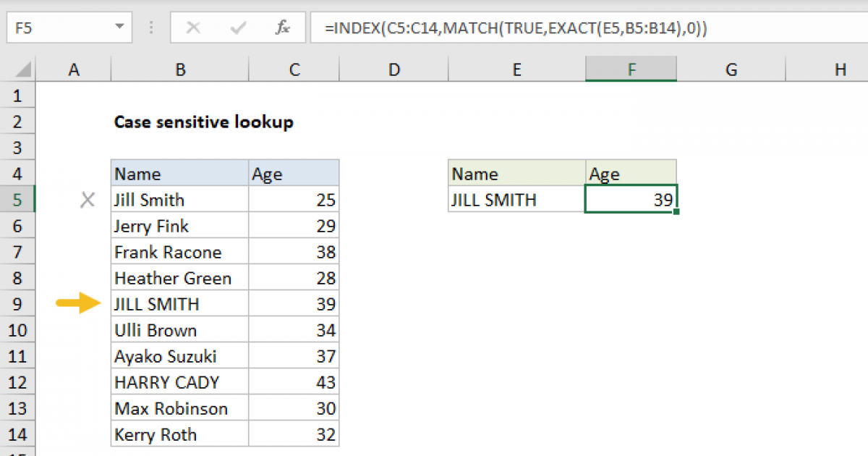
Task: Open Insert Function fx dialog
Action: coord(283,28)
